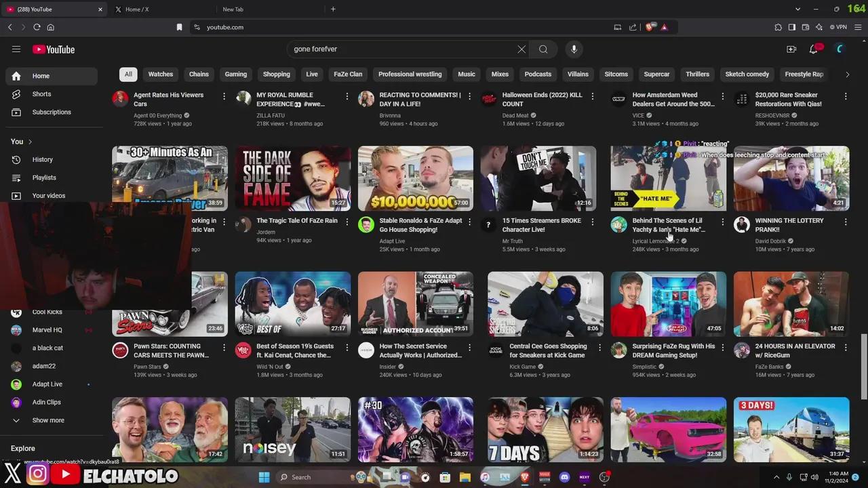
Task: Open Adin Clips subscription channel
Action: point(52,402)
